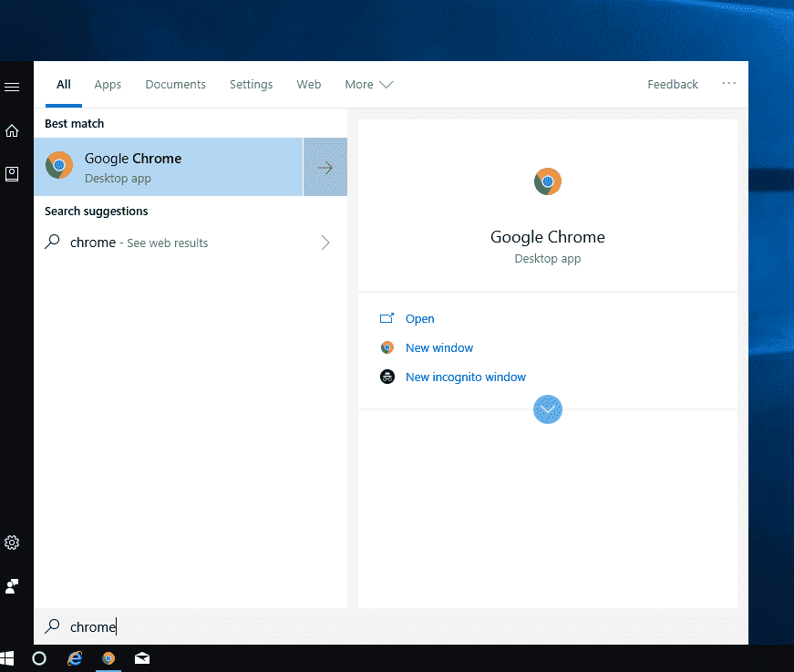
Task: Open the Mail app from the taskbar
Action: (x=142, y=658)
